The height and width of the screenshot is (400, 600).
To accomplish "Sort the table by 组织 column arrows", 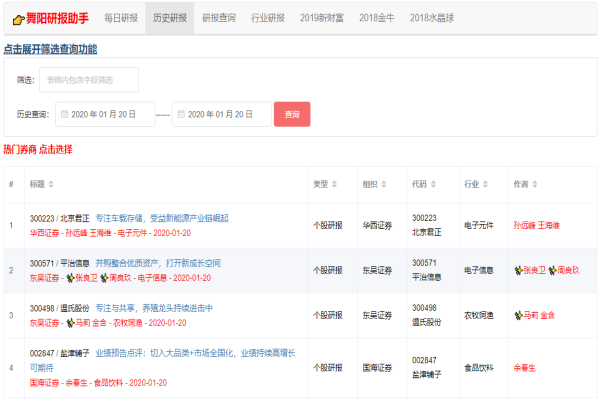I will point(384,184).
